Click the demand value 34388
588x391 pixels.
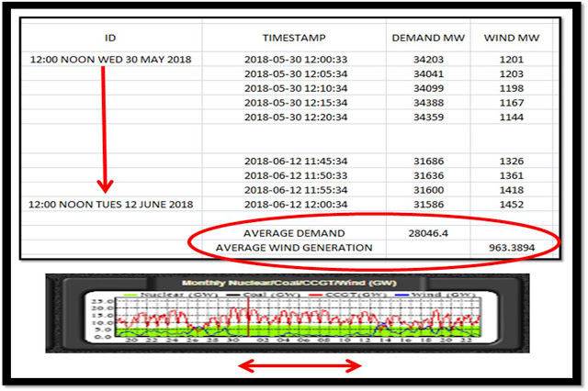click(x=427, y=102)
